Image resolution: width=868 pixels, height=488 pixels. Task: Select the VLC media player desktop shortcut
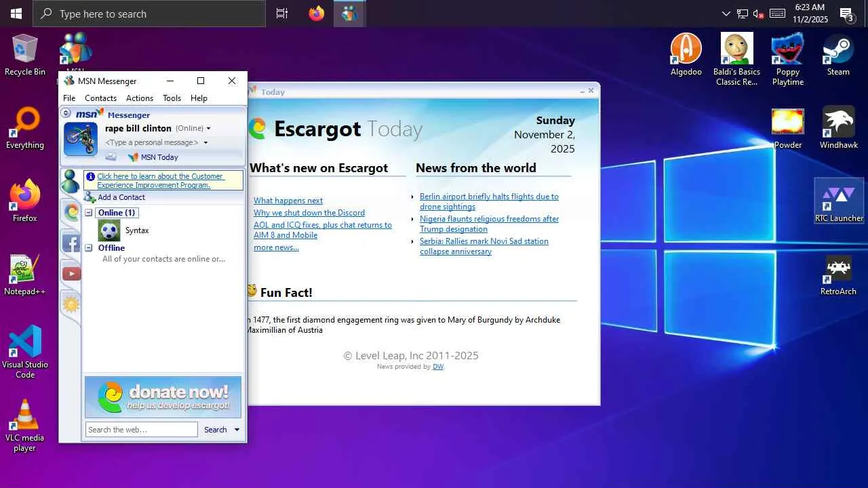[25, 426]
